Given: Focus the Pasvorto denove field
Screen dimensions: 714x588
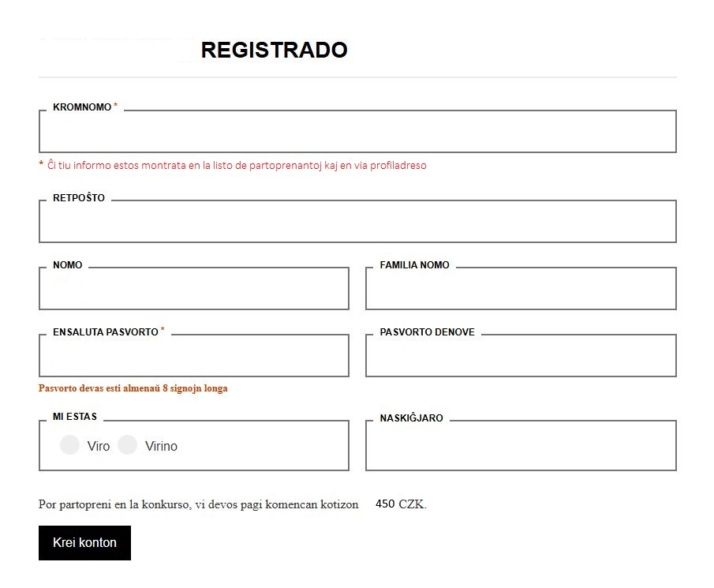Looking at the screenshot, I should pos(521,356).
